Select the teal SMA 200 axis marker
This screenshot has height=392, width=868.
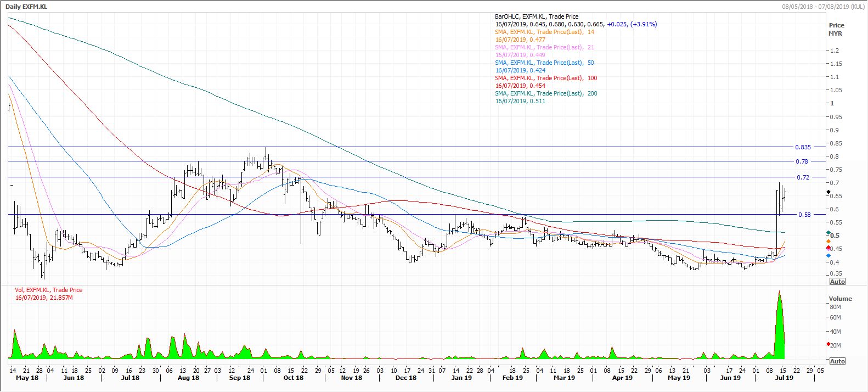[828, 233]
